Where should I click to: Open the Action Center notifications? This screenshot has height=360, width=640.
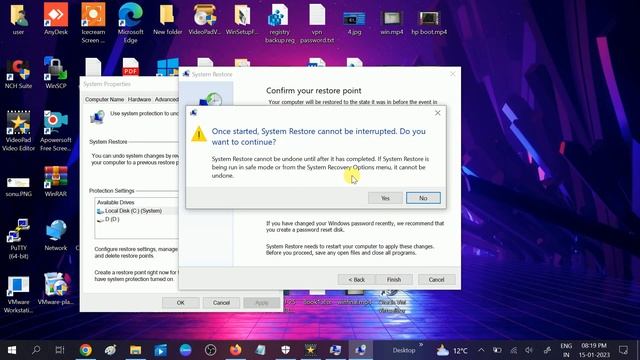[x=623, y=350]
